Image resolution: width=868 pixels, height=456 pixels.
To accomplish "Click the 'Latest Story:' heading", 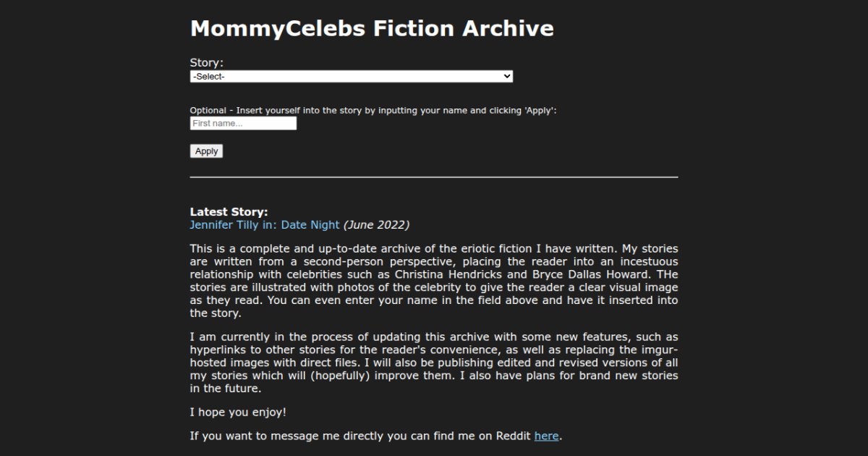I will 229,212.
